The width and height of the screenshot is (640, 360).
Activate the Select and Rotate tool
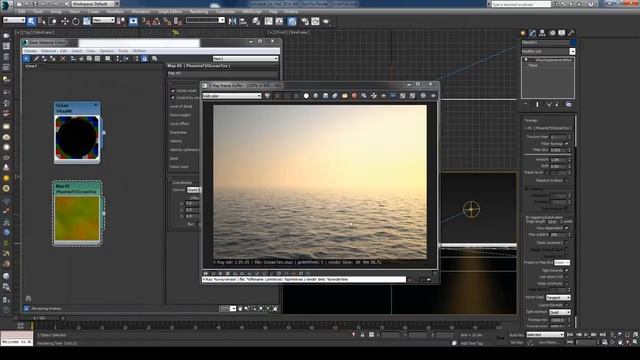pyautogui.click(x=76, y=21)
